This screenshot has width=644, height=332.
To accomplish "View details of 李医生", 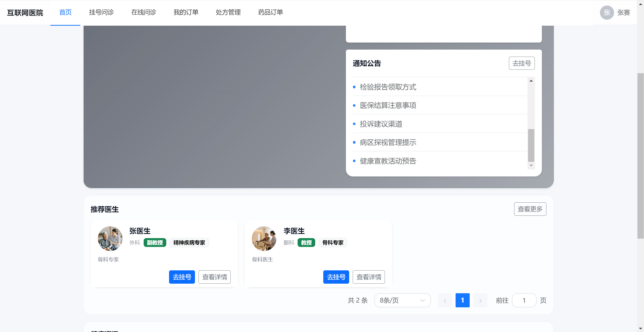I will click(x=369, y=277).
